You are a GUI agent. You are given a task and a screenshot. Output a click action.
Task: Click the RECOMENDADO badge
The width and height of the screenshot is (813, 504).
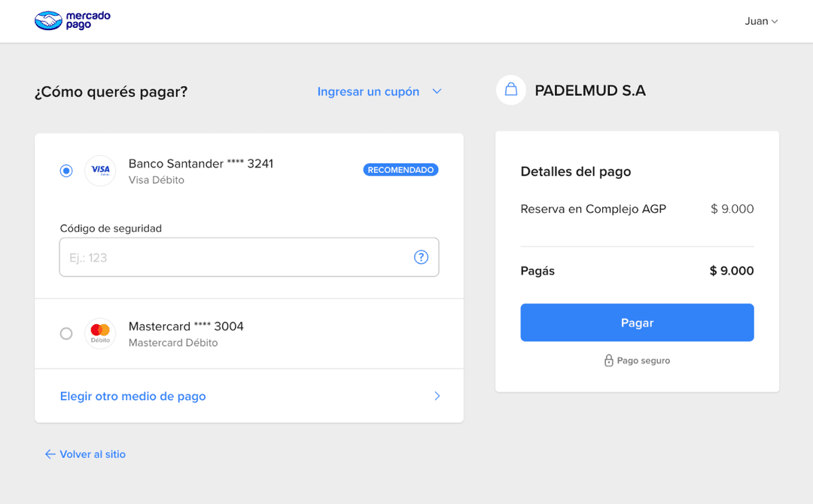coord(400,169)
